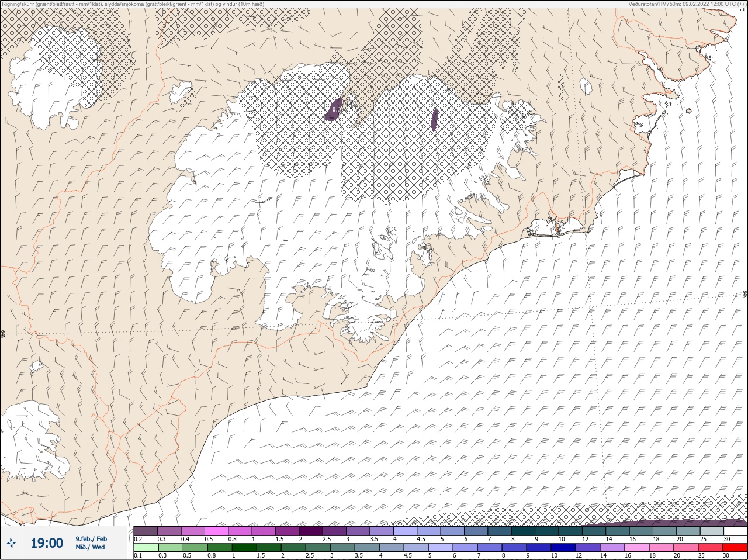
Task: Select the deep blue 10 rain legend swatch
Action: point(563,548)
